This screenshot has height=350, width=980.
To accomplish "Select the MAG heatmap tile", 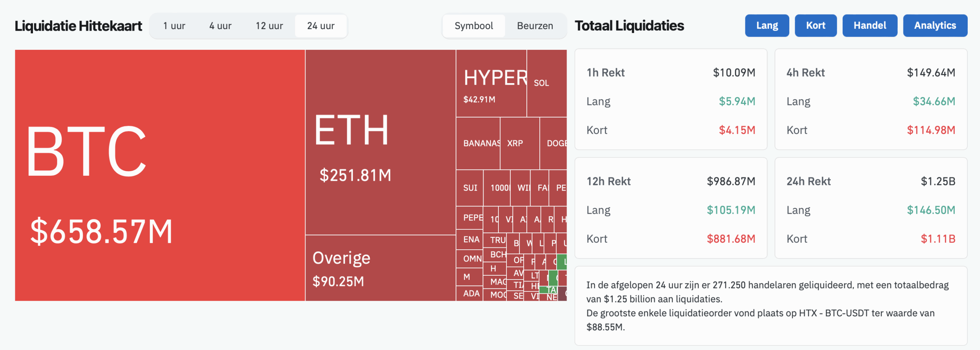I will pyautogui.click(x=495, y=282).
